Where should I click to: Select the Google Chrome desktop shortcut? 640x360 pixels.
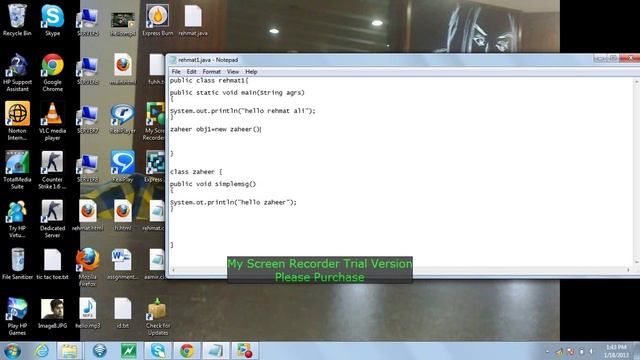coord(52,73)
